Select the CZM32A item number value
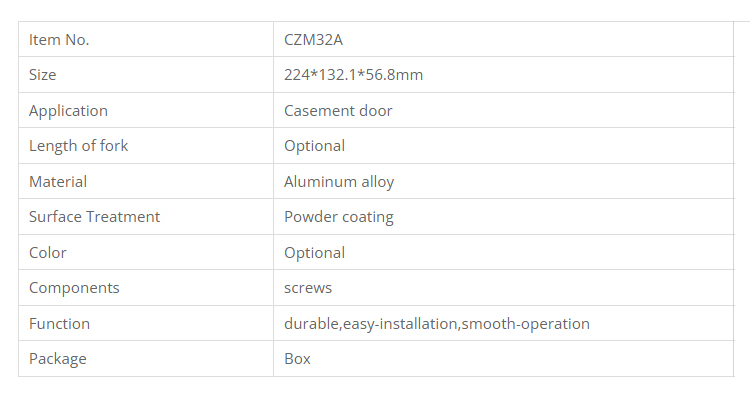Screen dimensions: 750x400 (x=314, y=40)
